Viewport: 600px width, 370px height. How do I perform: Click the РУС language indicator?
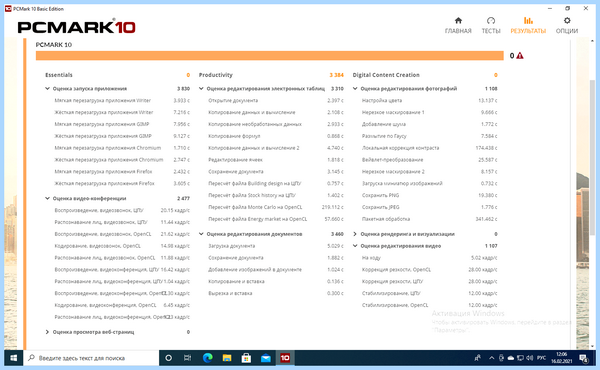(x=541, y=358)
